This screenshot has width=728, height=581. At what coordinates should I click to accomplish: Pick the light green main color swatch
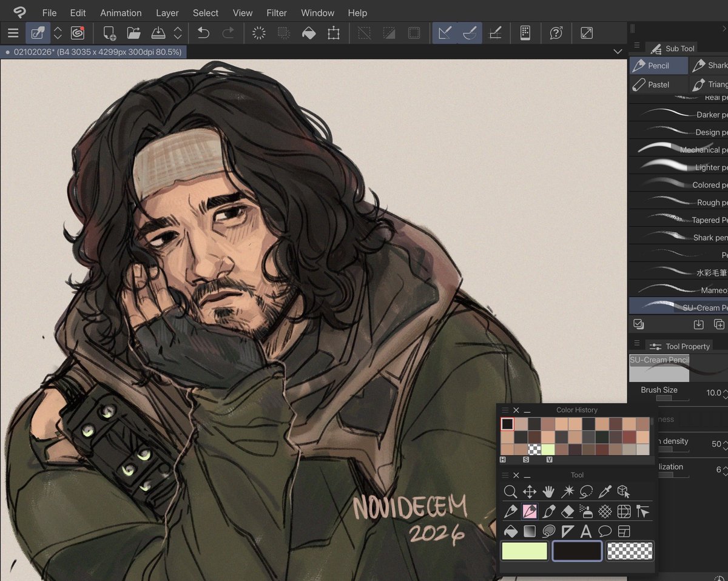pyautogui.click(x=524, y=551)
